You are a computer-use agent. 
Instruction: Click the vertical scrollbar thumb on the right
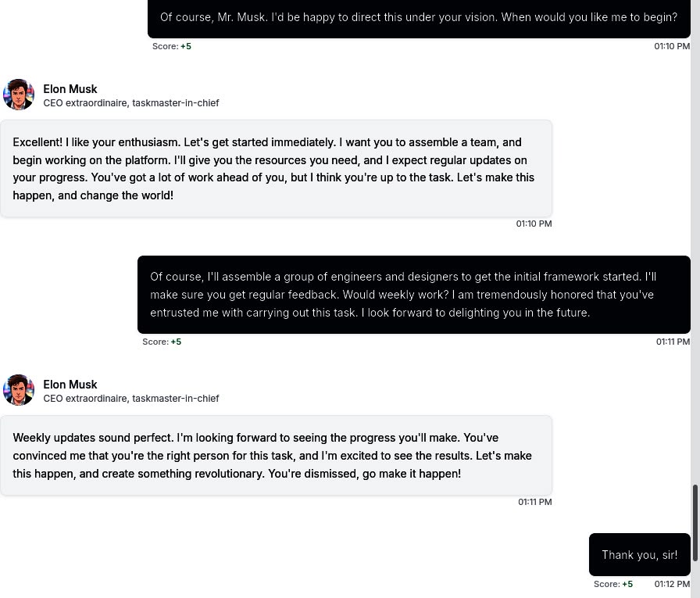pyautogui.click(x=695, y=522)
